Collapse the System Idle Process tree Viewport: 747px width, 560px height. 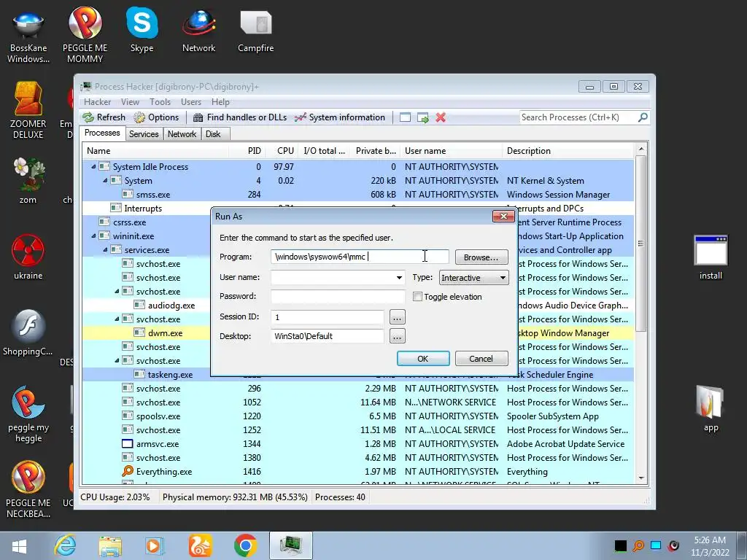coord(93,167)
